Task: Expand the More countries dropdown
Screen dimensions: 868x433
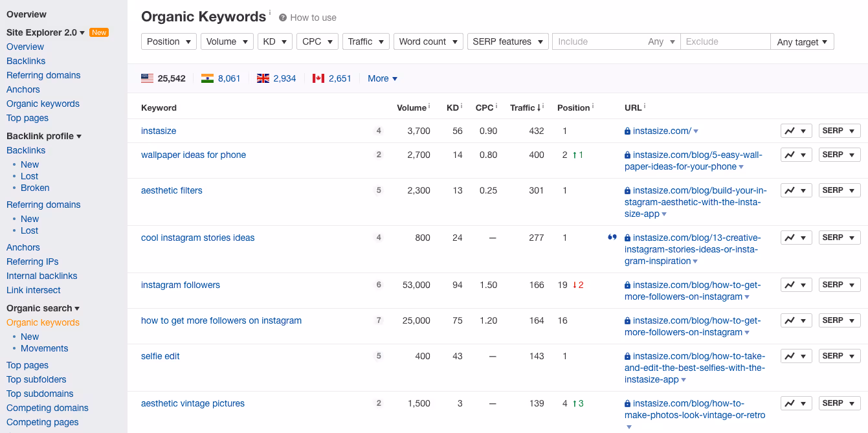Action: [383, 78]
